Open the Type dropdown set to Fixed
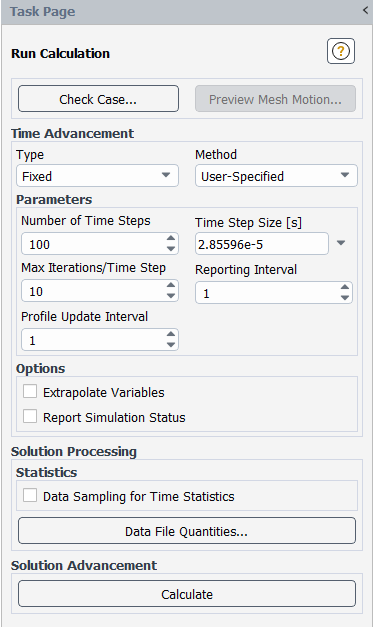 (98, 176)
